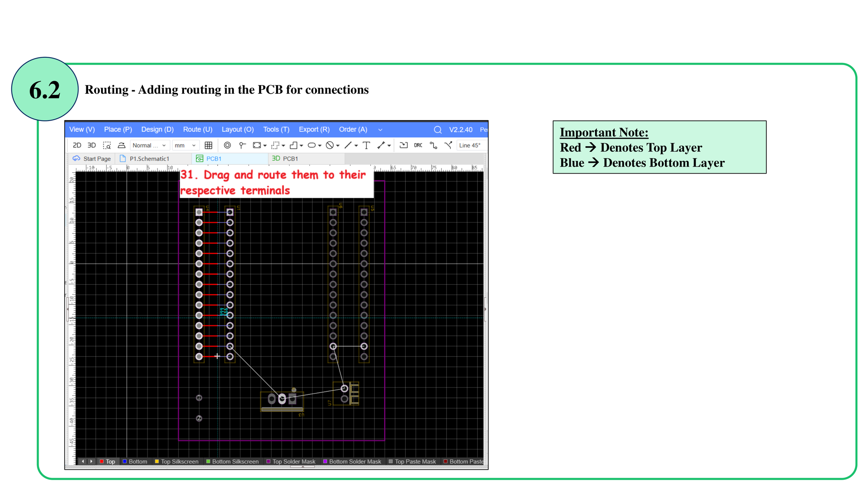Select the Dimension measure tool

(381, 145)
